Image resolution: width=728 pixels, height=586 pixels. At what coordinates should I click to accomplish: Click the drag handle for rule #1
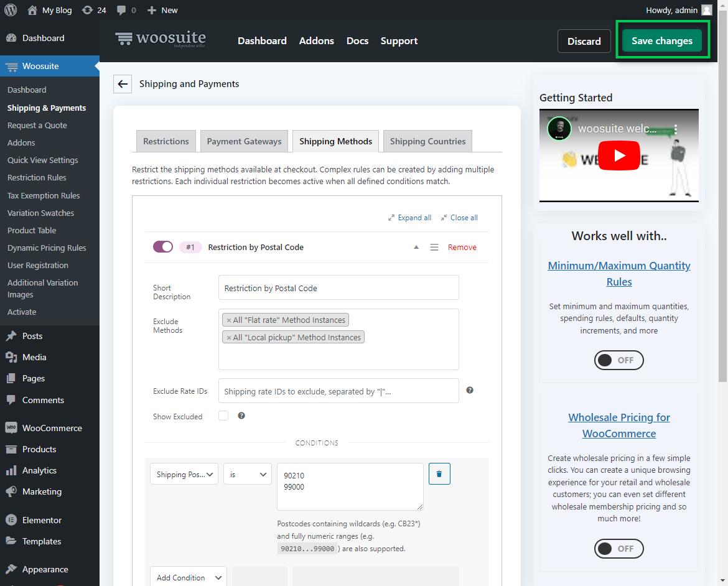(434, 247)
